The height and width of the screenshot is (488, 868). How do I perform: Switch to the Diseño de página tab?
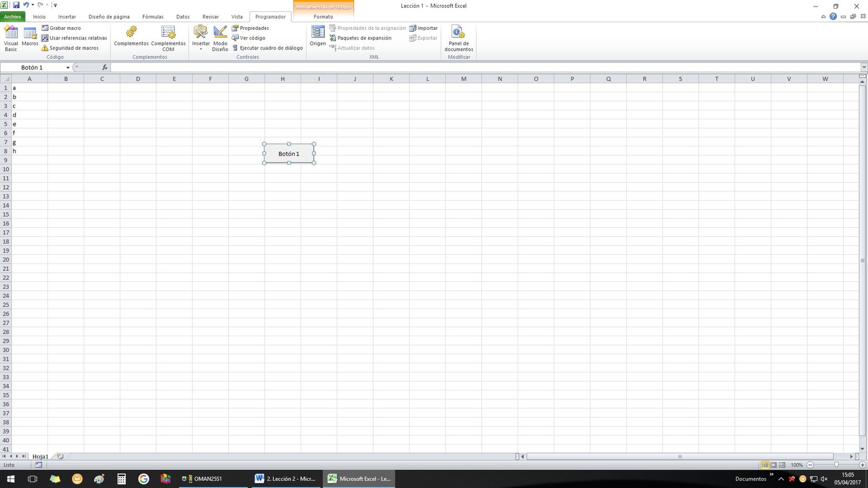(x=109, y=17)
